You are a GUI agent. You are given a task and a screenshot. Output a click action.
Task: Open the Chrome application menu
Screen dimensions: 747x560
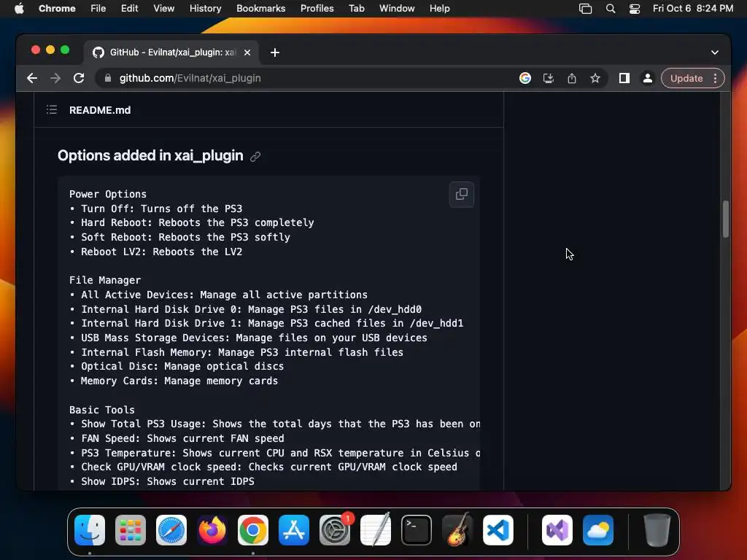point(57,9)
